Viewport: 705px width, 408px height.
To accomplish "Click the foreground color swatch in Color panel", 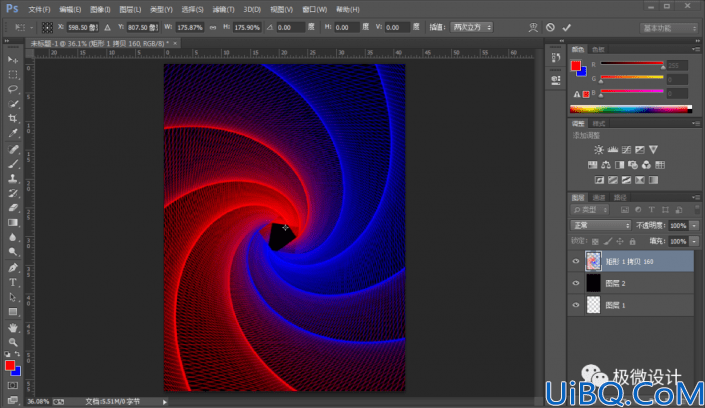I will 576,66.
